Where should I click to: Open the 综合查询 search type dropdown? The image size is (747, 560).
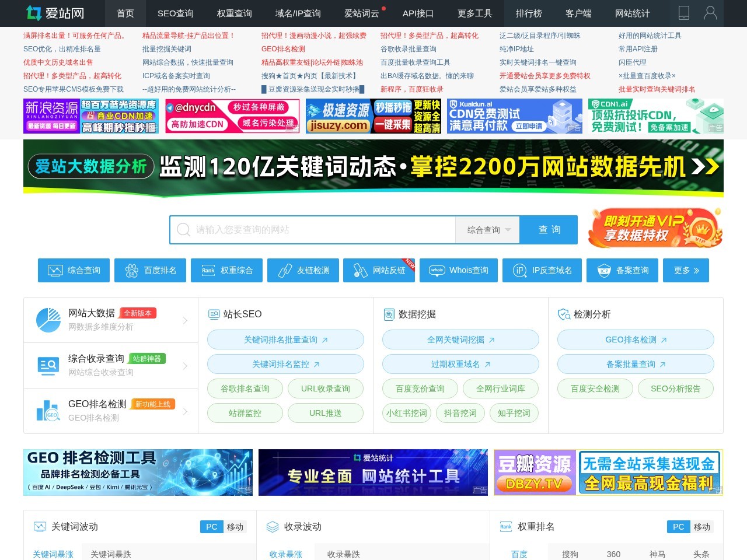click(487, 229)
